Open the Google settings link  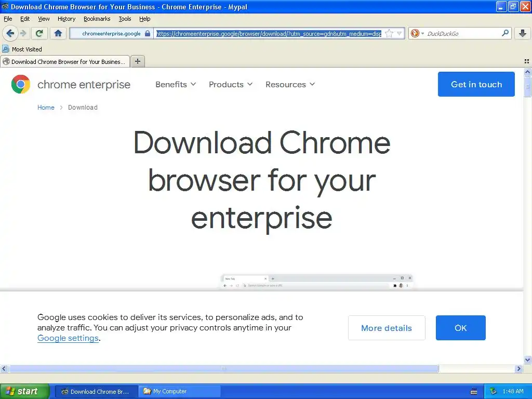pos(68,338)
